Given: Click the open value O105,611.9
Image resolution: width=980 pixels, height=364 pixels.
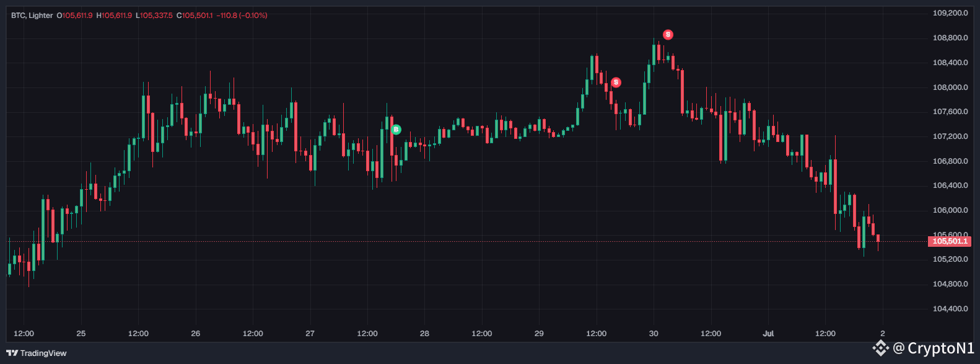Looking at the screenshot, I should 74,16.
